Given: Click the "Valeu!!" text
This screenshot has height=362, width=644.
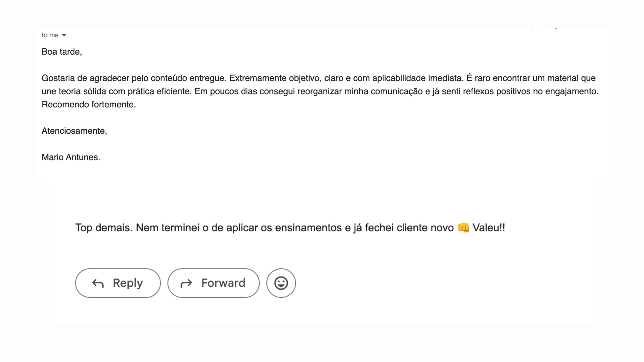Looking at the screenshot, I should (x=489, y=228).
